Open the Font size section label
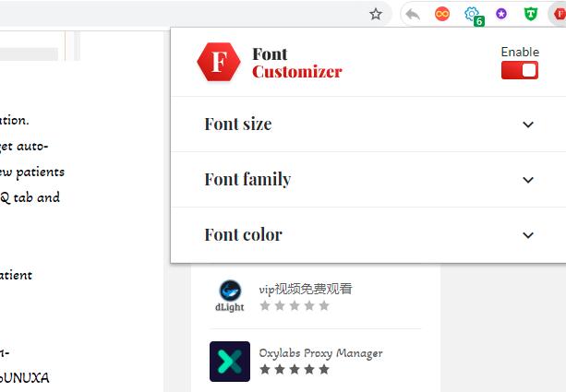 pyautogui.click(x=238, y=125)
